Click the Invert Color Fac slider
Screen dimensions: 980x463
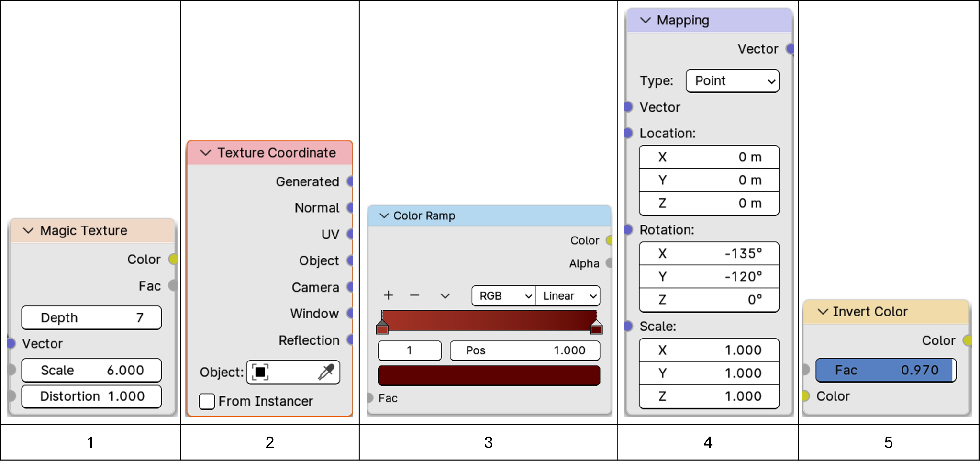click(885, 370)
